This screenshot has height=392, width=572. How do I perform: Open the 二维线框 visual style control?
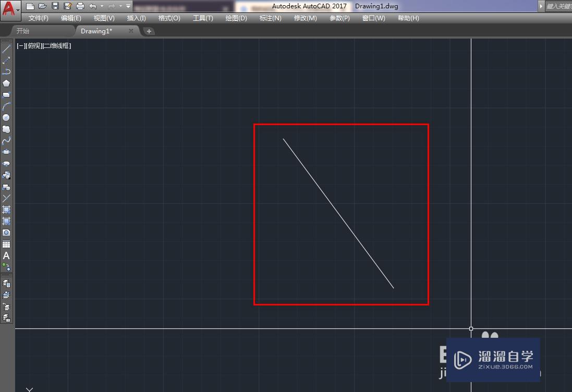click(x=57, y=45)
